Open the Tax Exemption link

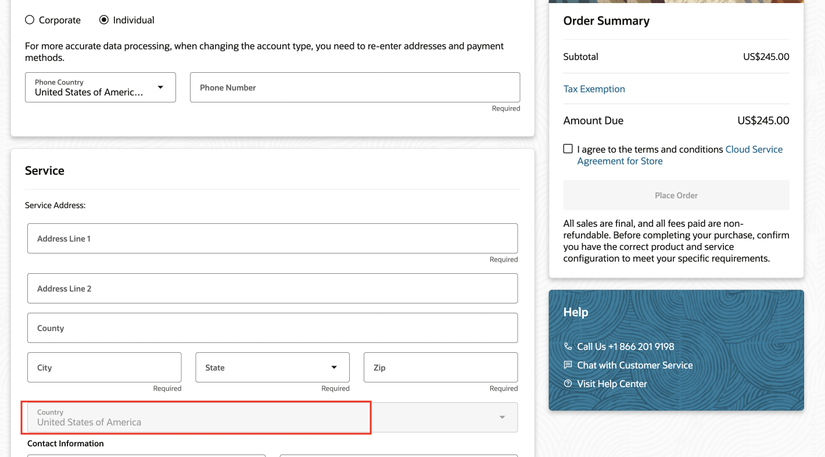[594, 89]
